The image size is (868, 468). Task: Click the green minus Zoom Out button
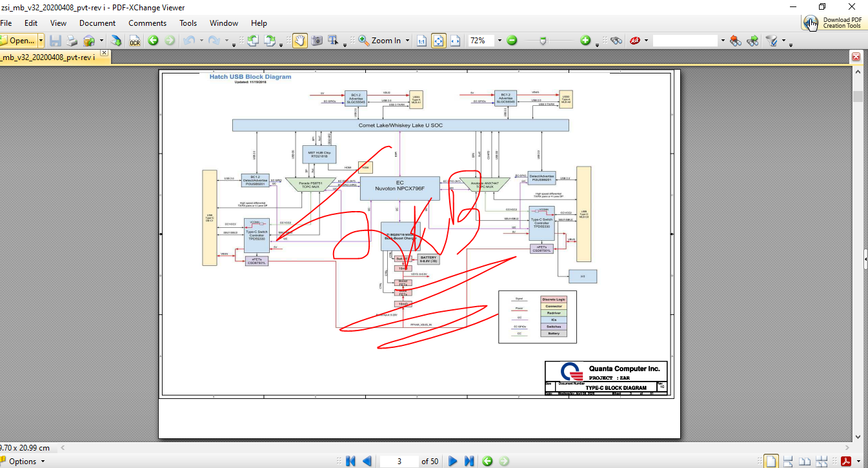tap(512, 41)
